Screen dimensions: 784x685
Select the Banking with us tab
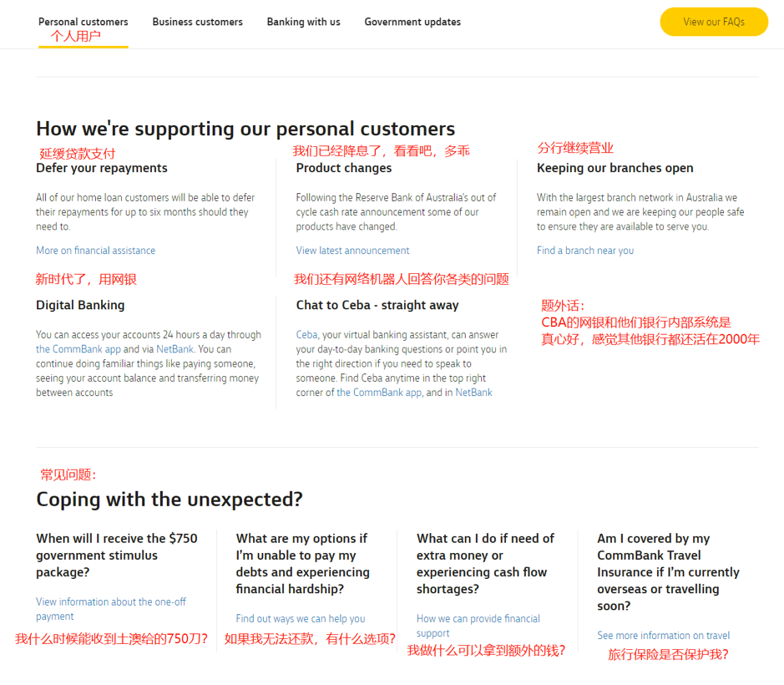point(303,22)
